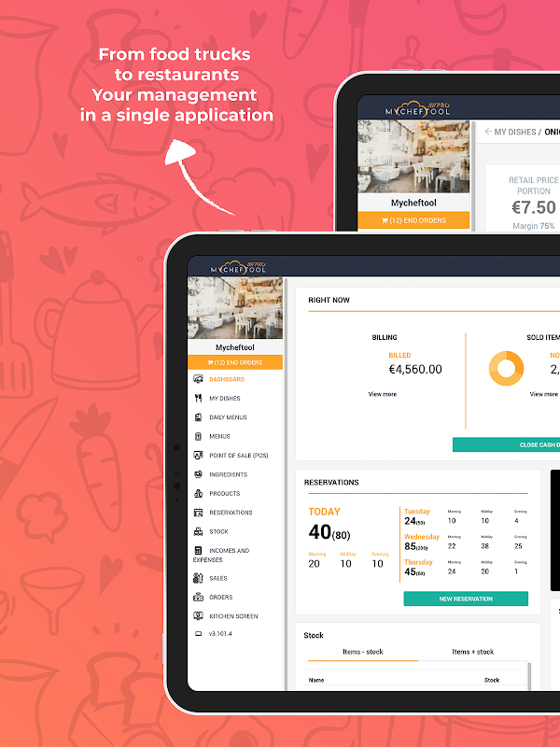Click the stock table vertical scrollbar

529,675
